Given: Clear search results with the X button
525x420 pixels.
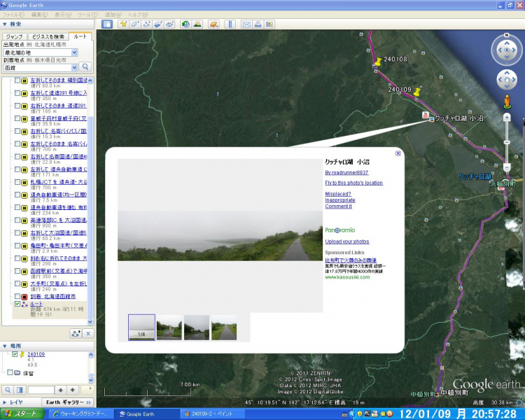Looking at the screenshot, I should (x=88, y=333).
